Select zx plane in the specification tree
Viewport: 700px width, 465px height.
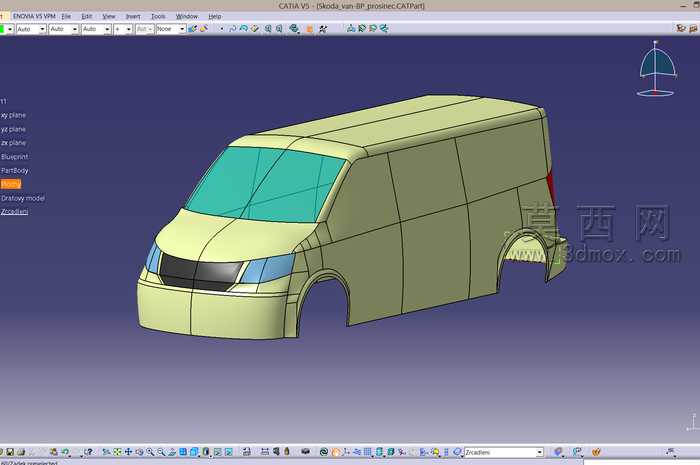(13, 143)
